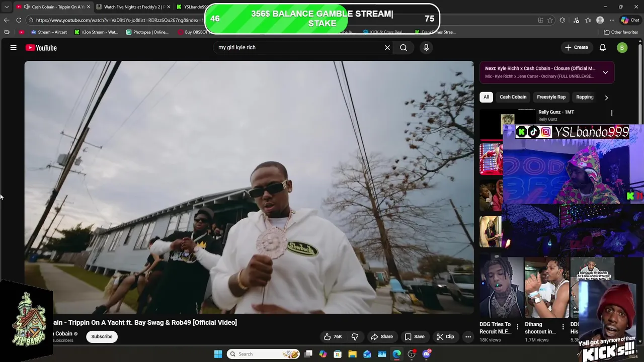Save the video to a playlist
Image resolution: width=644 pixels, height=362 pixels.
(x=415, y=336)
